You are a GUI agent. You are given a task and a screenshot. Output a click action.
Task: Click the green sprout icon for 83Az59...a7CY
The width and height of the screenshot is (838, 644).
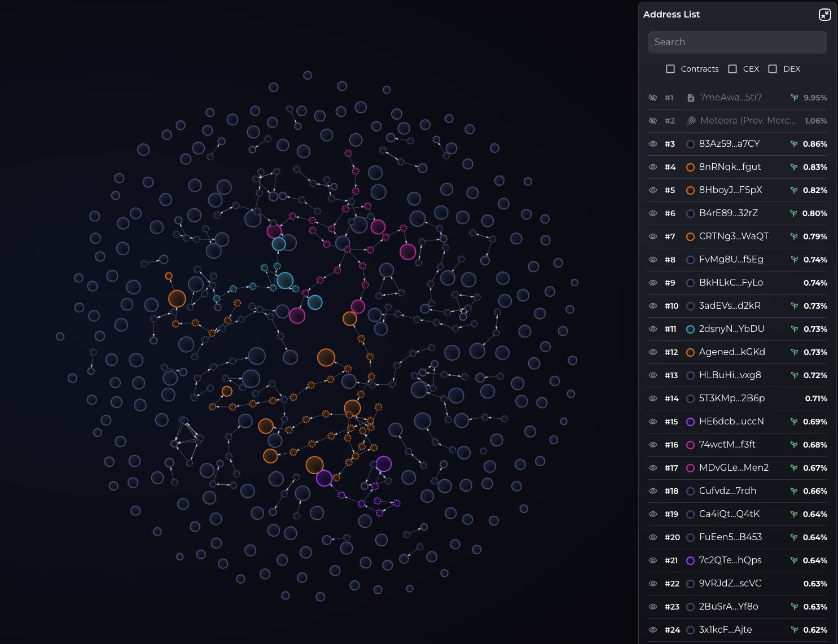(794, 144)
